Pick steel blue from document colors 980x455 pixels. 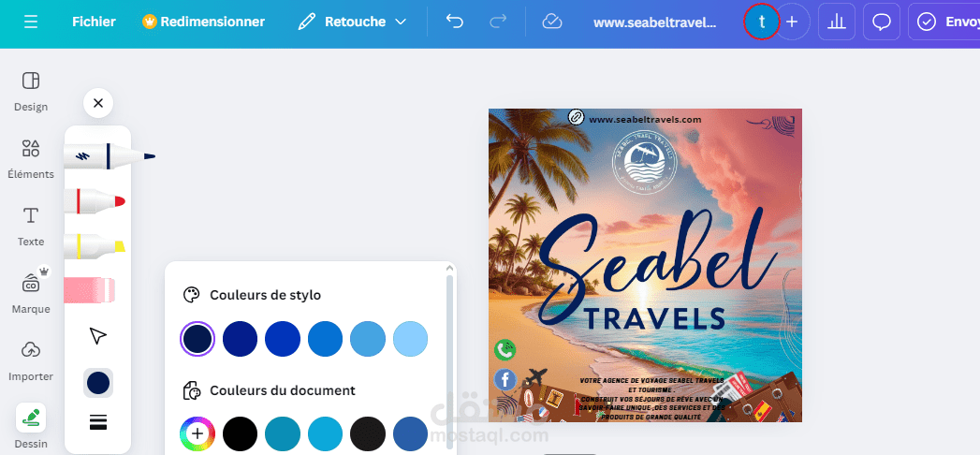click(411, 433)
